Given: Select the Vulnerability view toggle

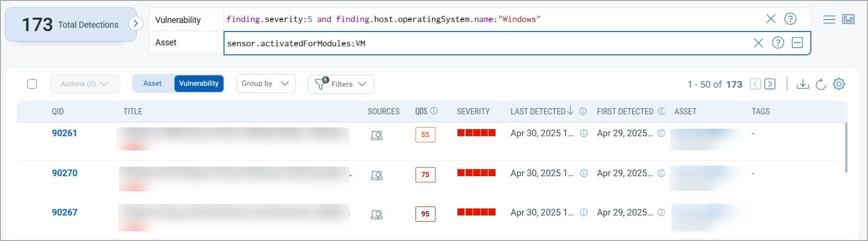Looking at the screenshot, I should point(199,84).
